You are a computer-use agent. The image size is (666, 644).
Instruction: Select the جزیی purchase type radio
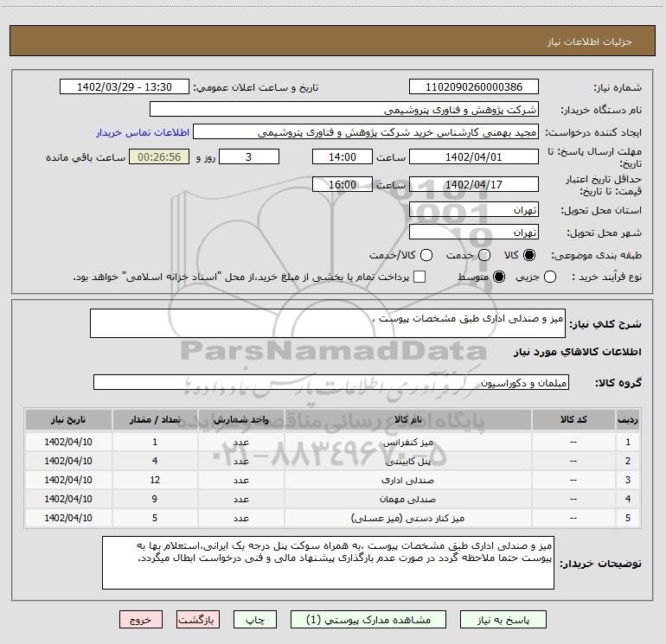click(550, 277)
